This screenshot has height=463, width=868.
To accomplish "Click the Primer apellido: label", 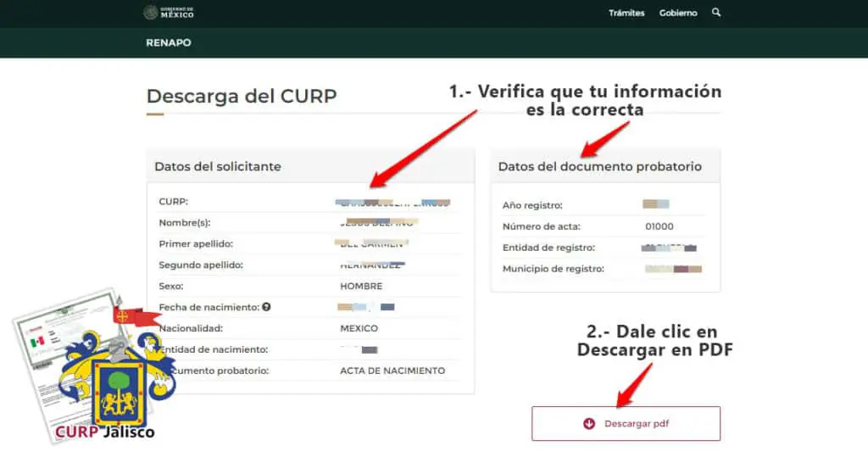I will 196,243.
